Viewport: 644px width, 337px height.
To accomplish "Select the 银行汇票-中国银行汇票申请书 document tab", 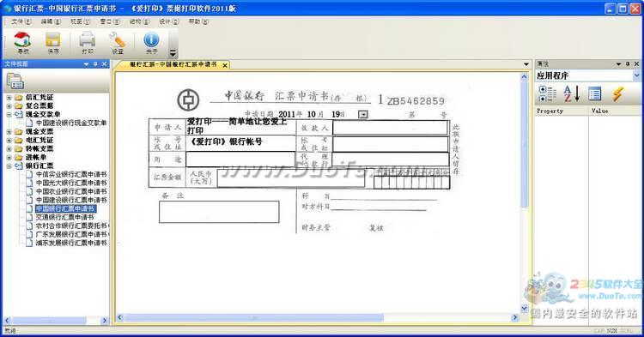I will tap(173, 65).
